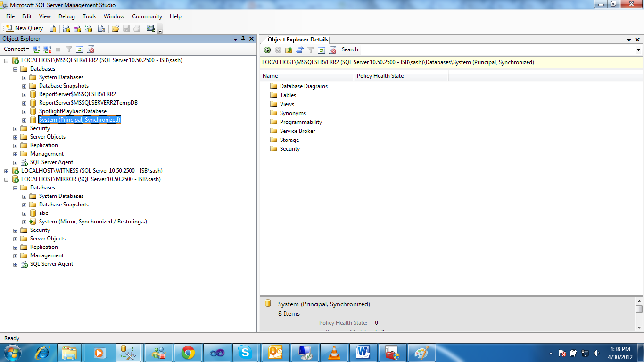Select the Synchronize icon in Details toolbar
The height and width of the screenshot is (362, 644).
299,49
